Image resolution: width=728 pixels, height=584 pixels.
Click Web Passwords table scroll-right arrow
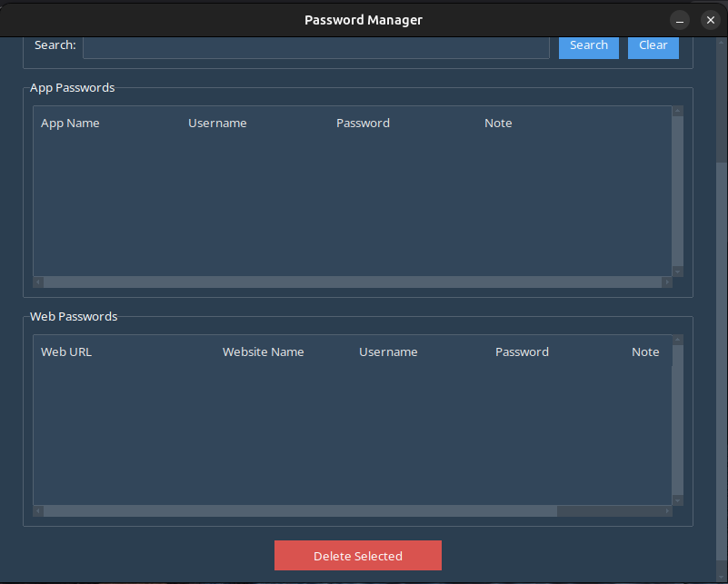pyautogui.click(x=666, y=511)
